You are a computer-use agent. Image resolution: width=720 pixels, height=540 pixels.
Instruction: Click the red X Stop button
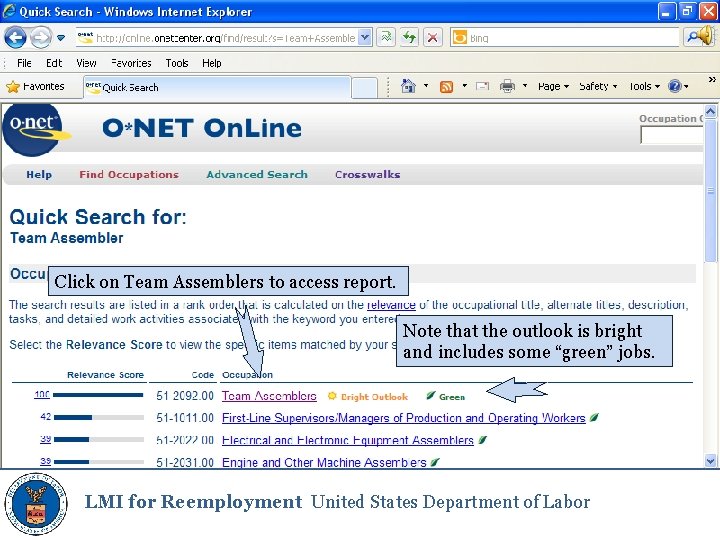coord(433,37)
